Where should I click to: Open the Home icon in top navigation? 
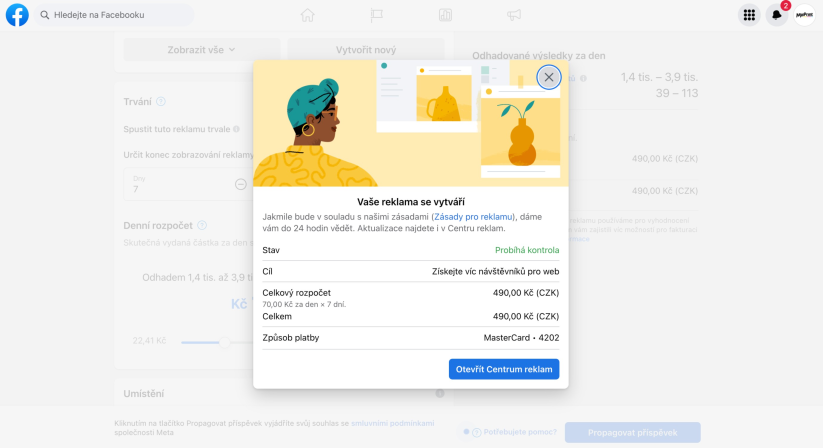pyautogui.click(x=308, y=15)
